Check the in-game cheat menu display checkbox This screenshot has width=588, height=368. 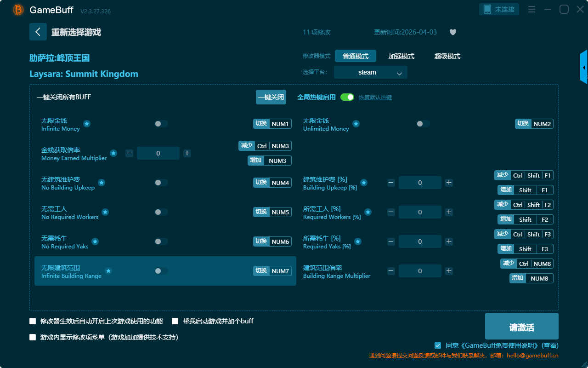point(33,337)
